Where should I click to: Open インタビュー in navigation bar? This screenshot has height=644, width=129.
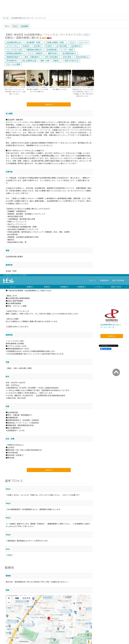(x=99, y=287)
